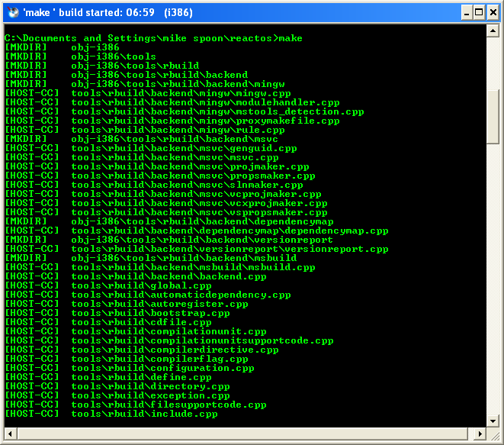Click the line with dependencymap.cpp
Image resolution: width=504 pixels, height=445 pixels.
[197, 231]
